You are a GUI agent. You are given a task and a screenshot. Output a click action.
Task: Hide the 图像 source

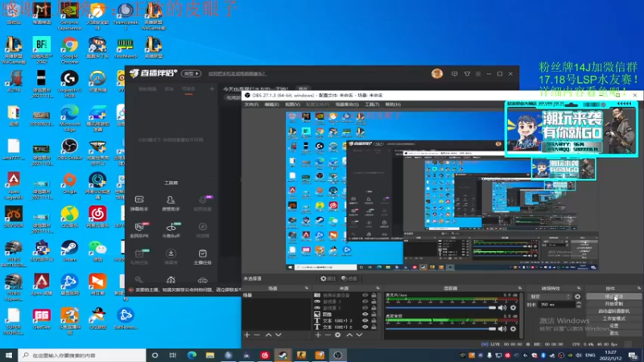tap(365, 315)
